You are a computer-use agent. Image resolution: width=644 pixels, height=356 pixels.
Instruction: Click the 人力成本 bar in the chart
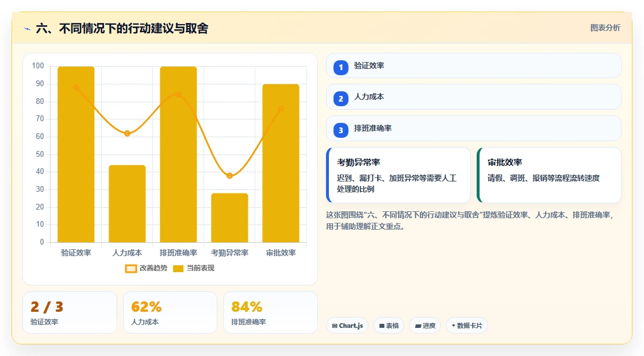[x=127, y=204]
